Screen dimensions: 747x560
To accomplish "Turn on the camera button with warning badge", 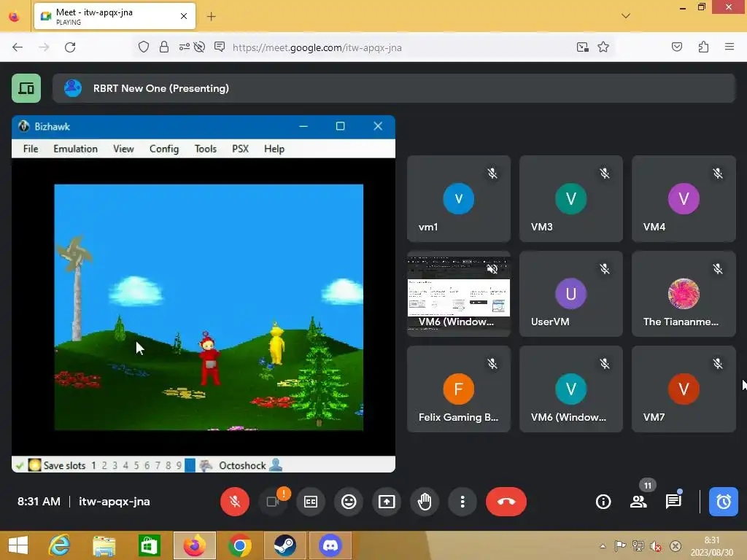I will pyautogui.click(x=273, y=502).
